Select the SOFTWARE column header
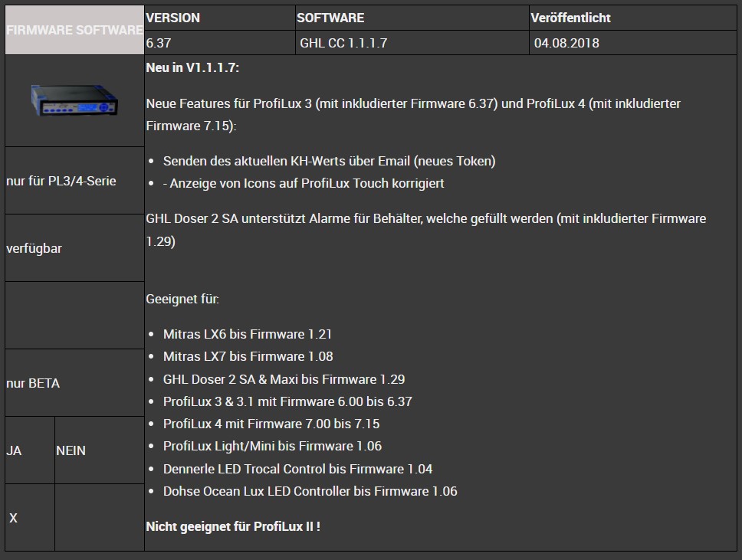 pyautogui.click(x=330, y=18)
